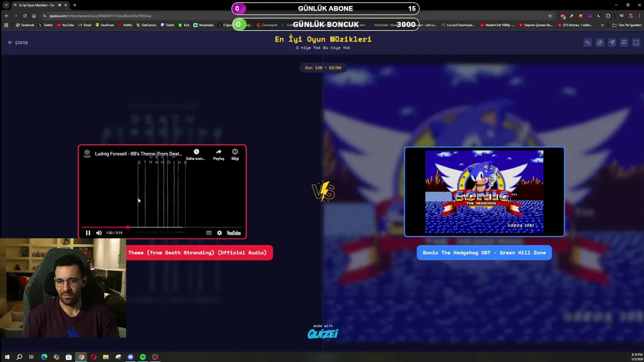Image resolution: width=644 pixels, height=362 pixels.
Task: Open video on YouTube via logo
Action: pos(233,233)
